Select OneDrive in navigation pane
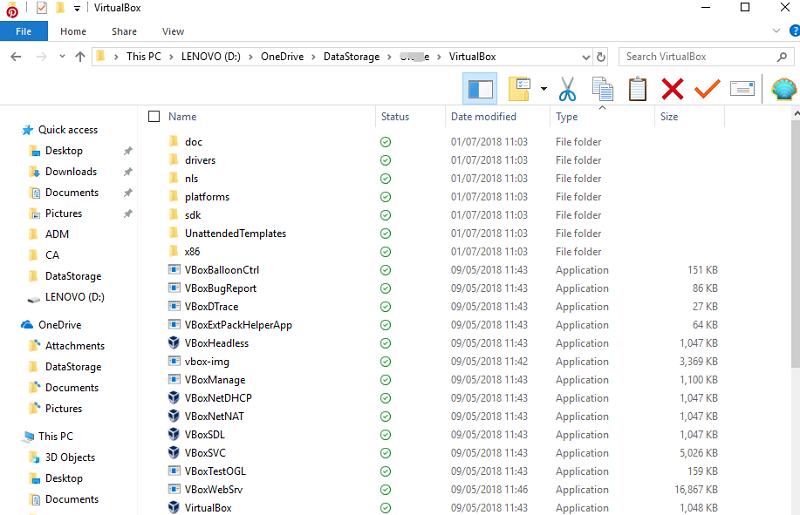800x515 pixels. (x=60, y=325)
